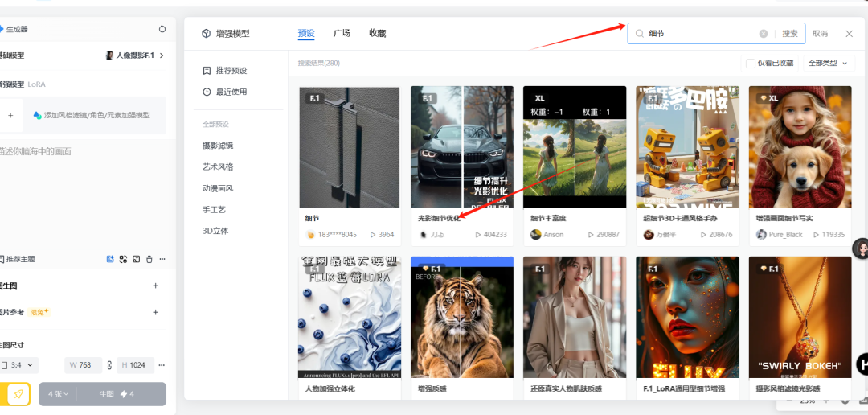868x415 pixels.
Task: Click the rocket icon button at the bottom left
Action: point(18,394)
